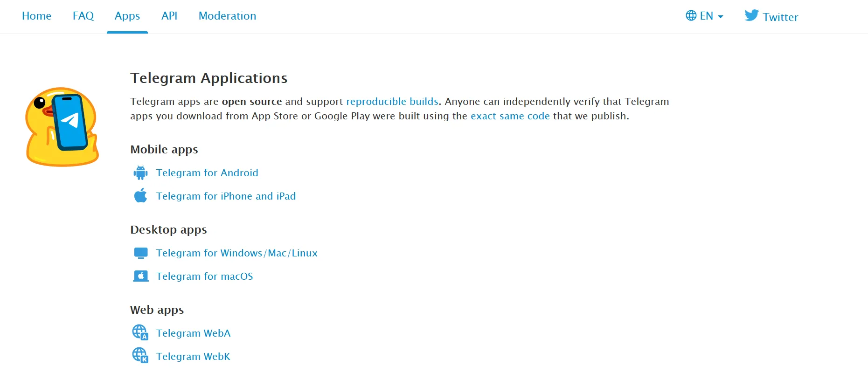Open the exact same code link
The image size is (868, 380).
(x=510, y=116)
